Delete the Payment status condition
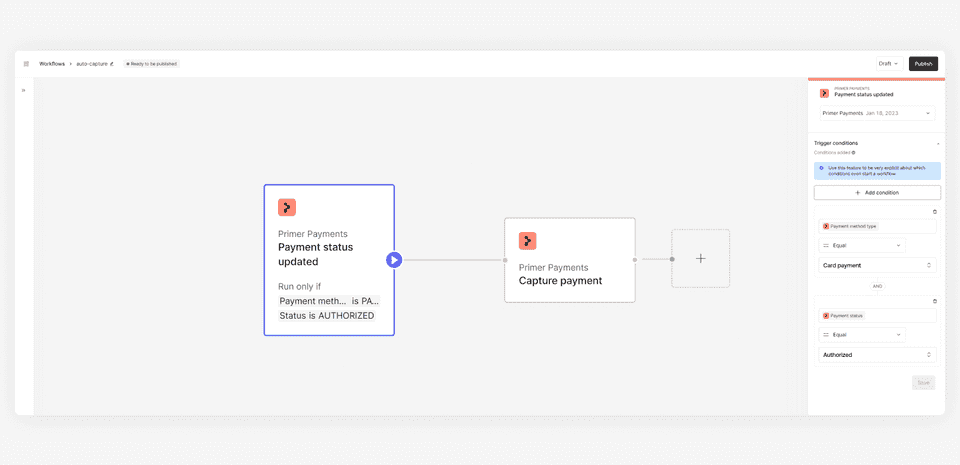 (934, 301)
